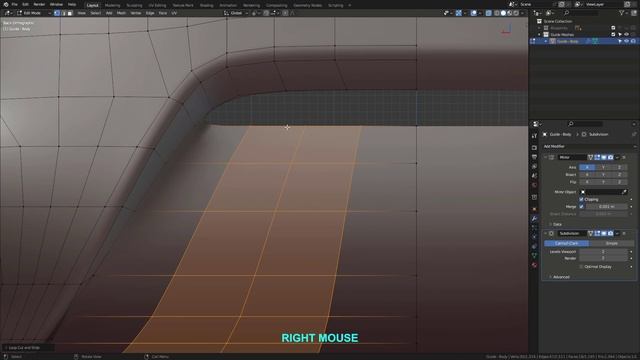Switch to rendered shading icon
Image resolution: width=640 pixels, height=360 pixels.
point(516,13)
